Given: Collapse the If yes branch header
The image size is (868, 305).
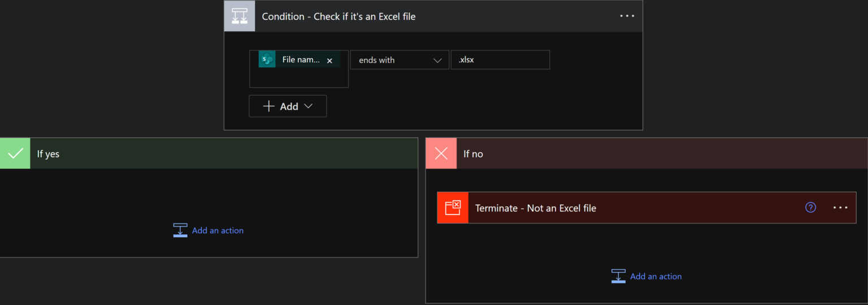Looking at the screenshot, I should coord(226,154).
